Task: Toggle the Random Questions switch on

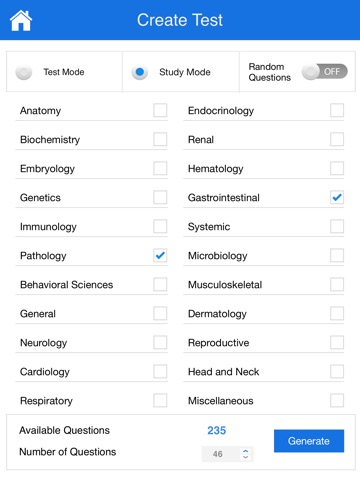Action: pyautogui.click(x=324, y=72)
